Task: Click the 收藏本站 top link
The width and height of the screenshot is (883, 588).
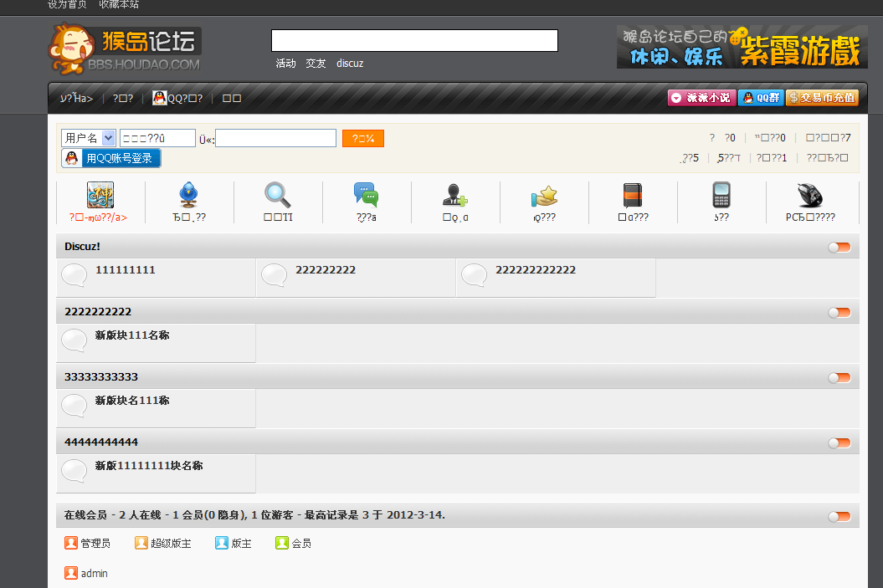Action: click(119, 4)
